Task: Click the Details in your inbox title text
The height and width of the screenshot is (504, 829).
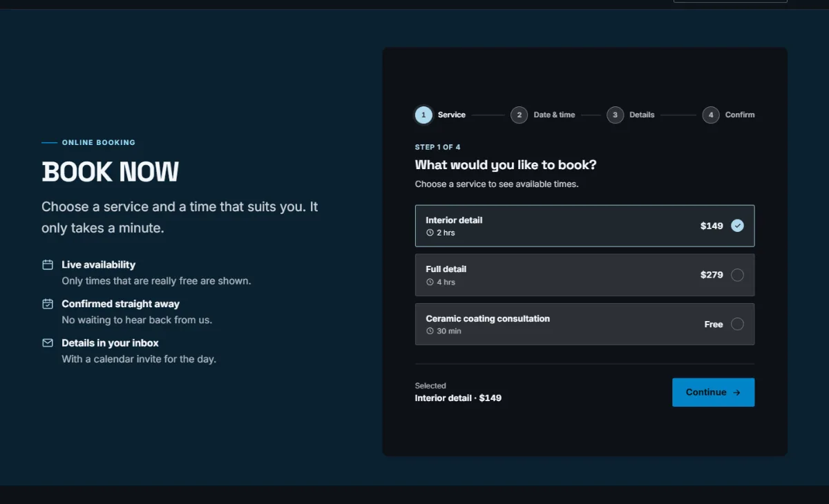Action: pyautogui.click(x=110, y=342)
